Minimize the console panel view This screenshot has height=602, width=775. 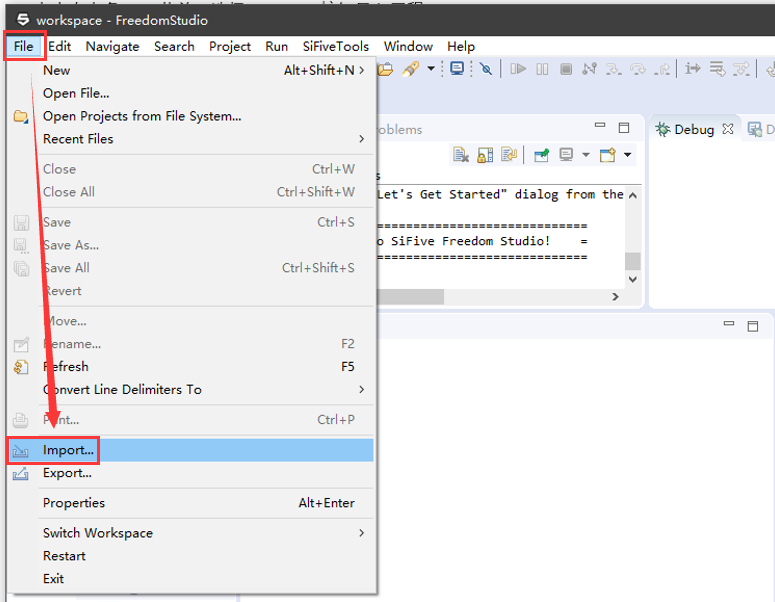(600, 126)
